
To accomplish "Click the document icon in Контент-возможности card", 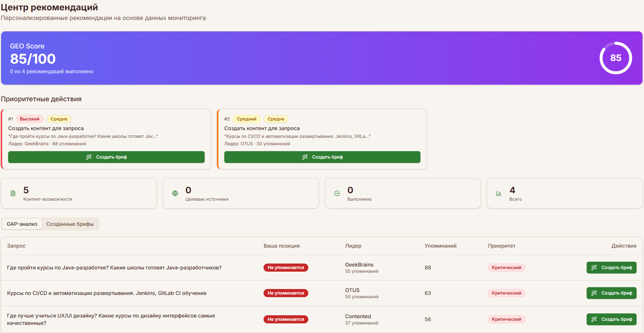I will [13, 193].
